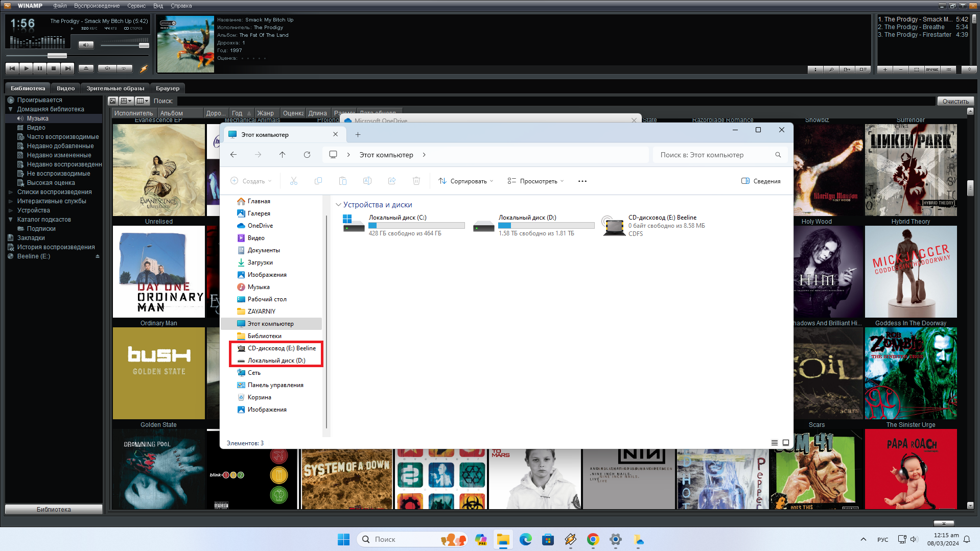
Task: Mute Winamp with the speaker button
Action: click(86, 45)
